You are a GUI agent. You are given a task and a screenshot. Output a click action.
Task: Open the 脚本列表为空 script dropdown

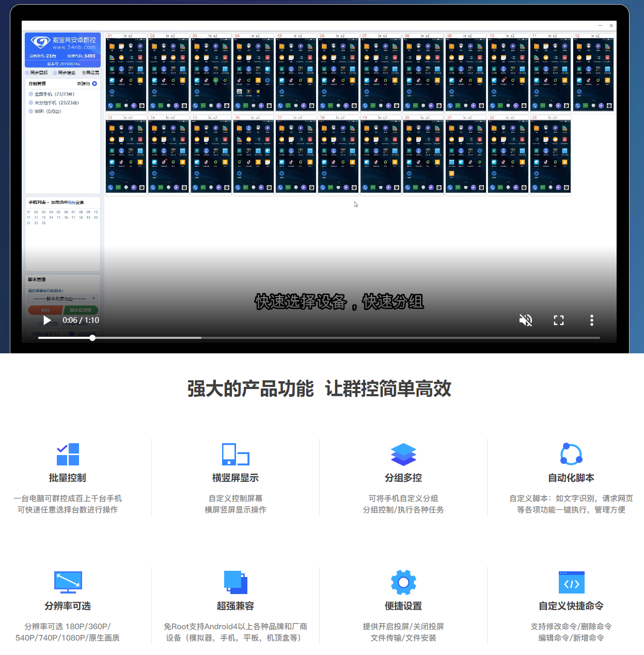point(62,299)
